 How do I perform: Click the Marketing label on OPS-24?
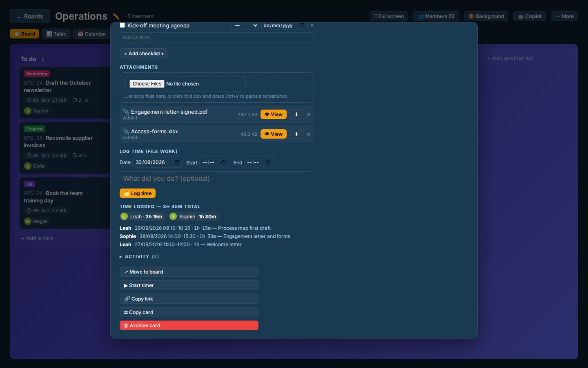click(37, 74)
